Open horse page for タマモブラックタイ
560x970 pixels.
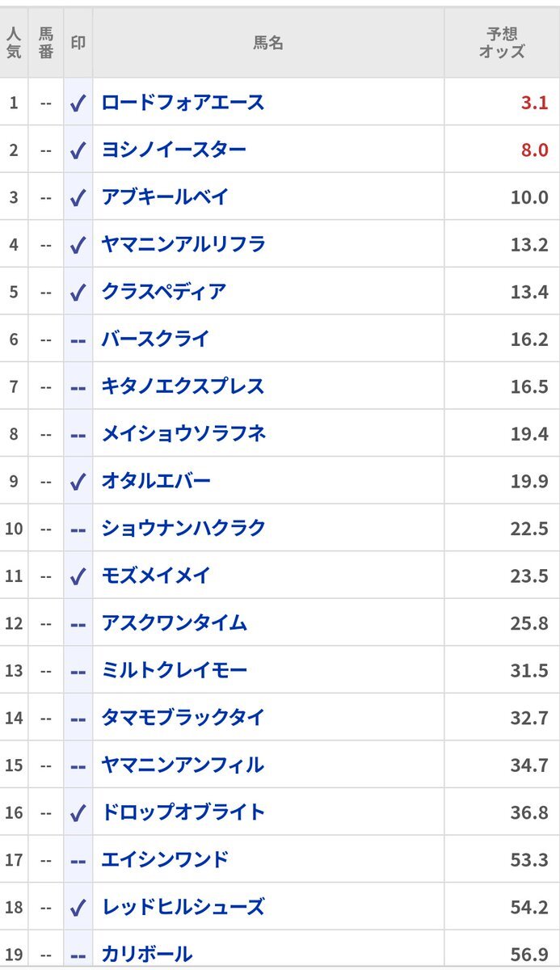pos(183,718)
